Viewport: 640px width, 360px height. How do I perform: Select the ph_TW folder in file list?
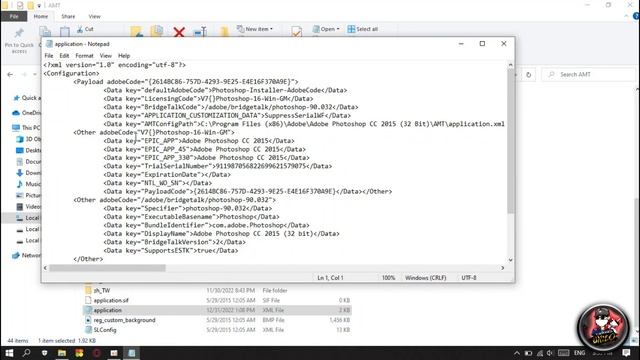(102, 291)
